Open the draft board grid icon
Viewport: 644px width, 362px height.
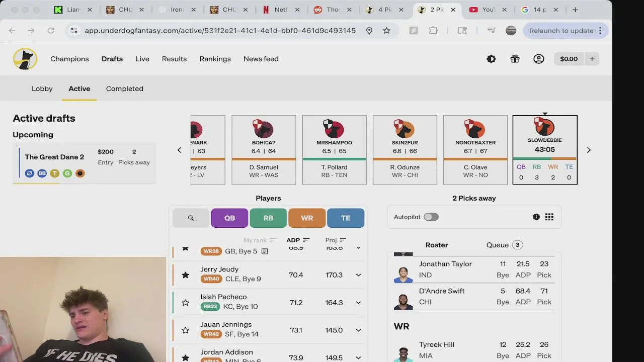pyautogui.click(x=549, y=217)
